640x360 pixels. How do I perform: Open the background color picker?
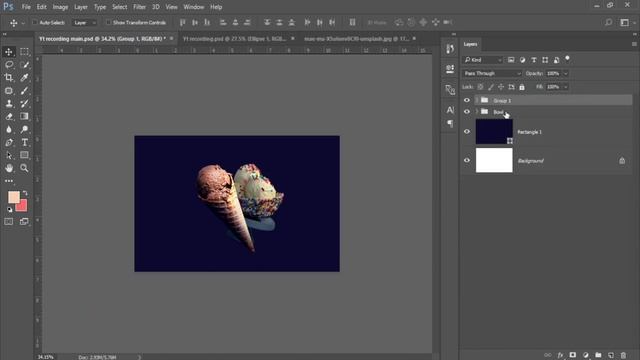click(23, 206)
